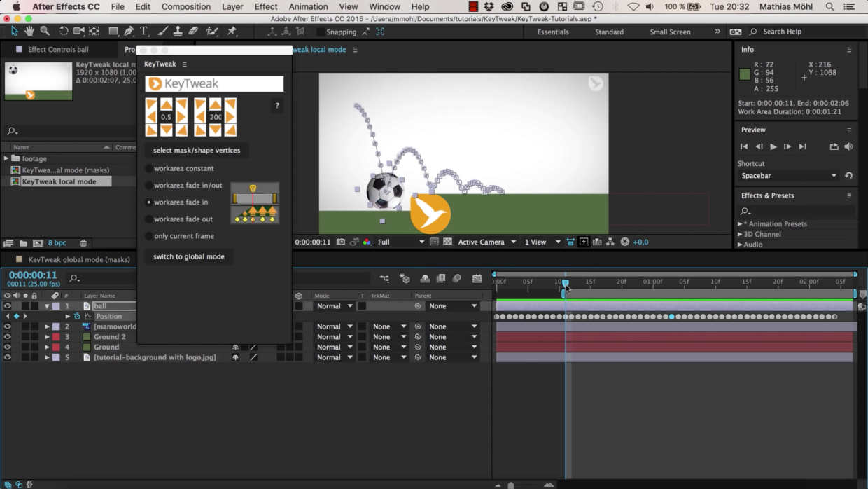Expand the 3D Channel effects category
The height and width of the screenshot is (489, 868).
tap(741, 235)
